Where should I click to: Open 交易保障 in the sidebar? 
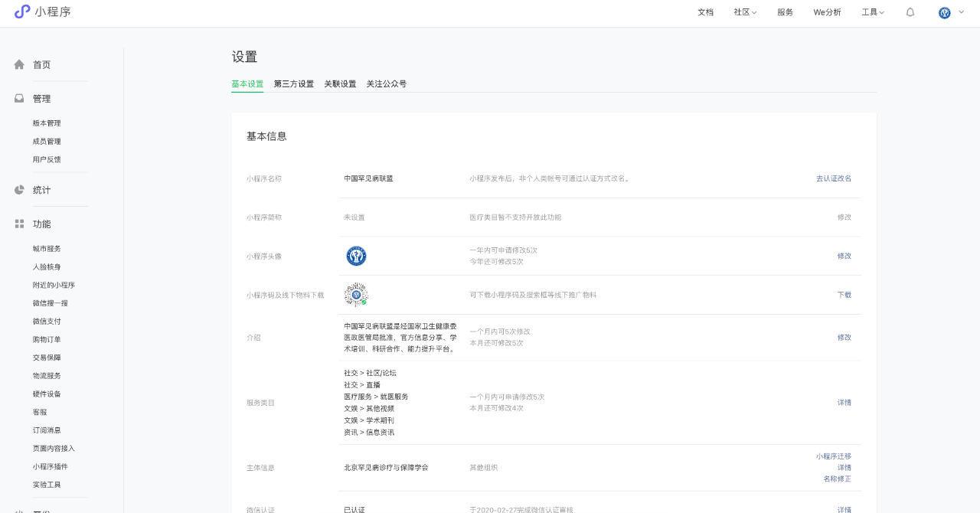pyautogui.click(x=47, y=358)
